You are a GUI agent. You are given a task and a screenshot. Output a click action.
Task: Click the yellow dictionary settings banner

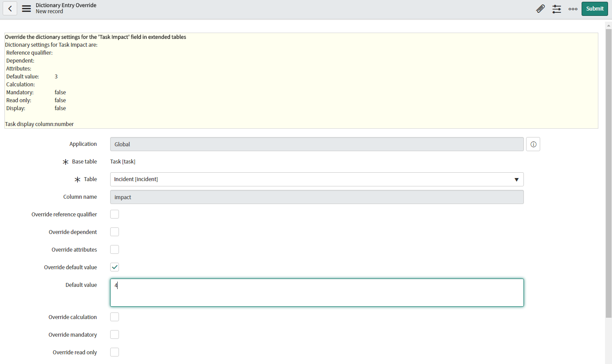302,80
